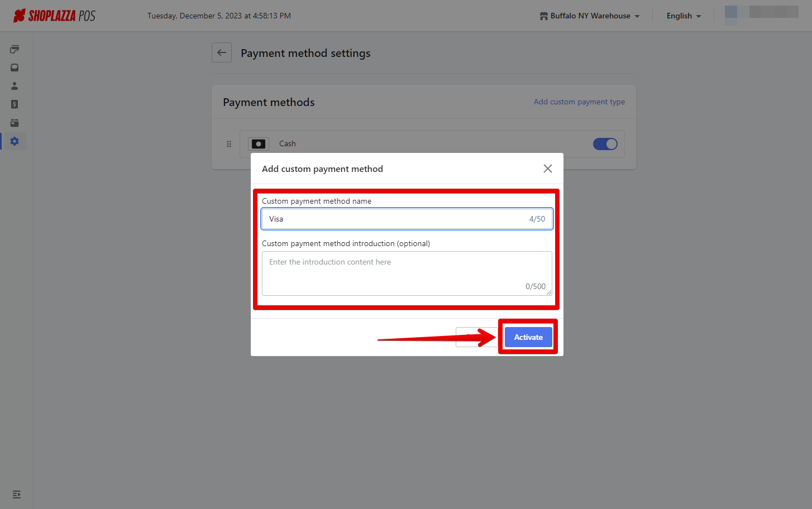Click the Activate button
The height and width of the screenshot is (509, 812).
(528, 337)
